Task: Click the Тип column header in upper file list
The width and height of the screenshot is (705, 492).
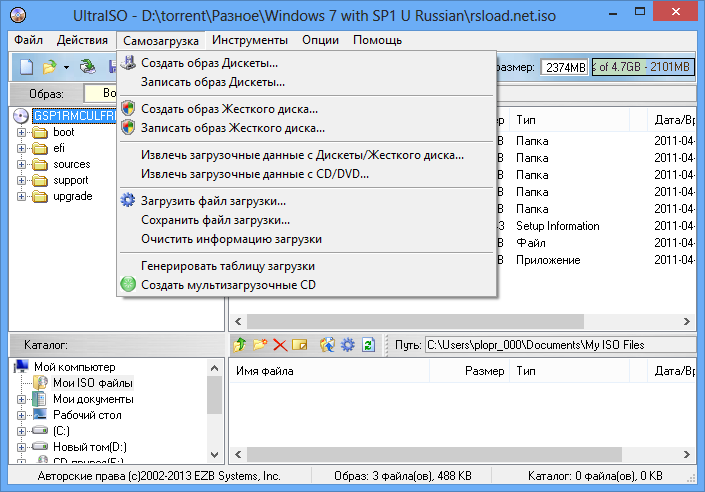Action: point(569,120)
